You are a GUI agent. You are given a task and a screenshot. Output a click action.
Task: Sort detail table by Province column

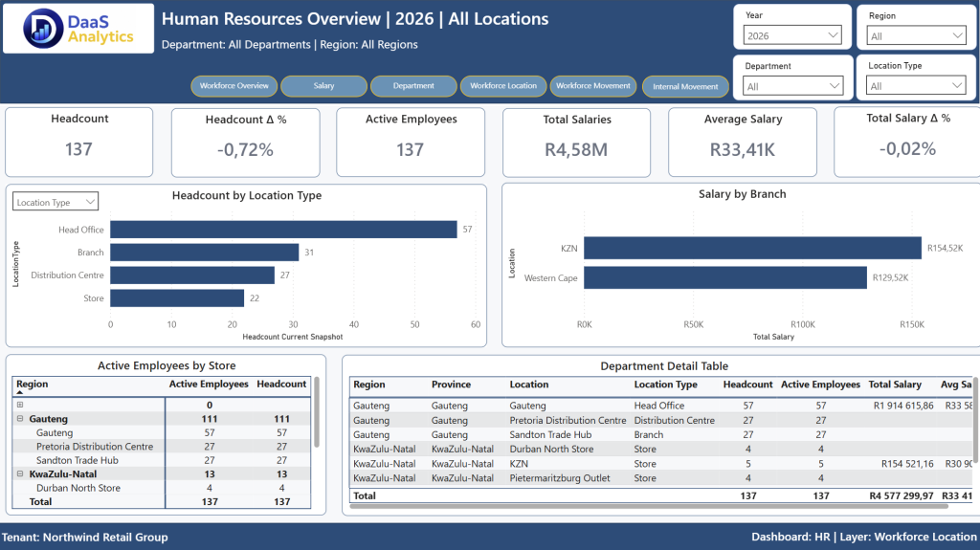(x=451, y=385)
